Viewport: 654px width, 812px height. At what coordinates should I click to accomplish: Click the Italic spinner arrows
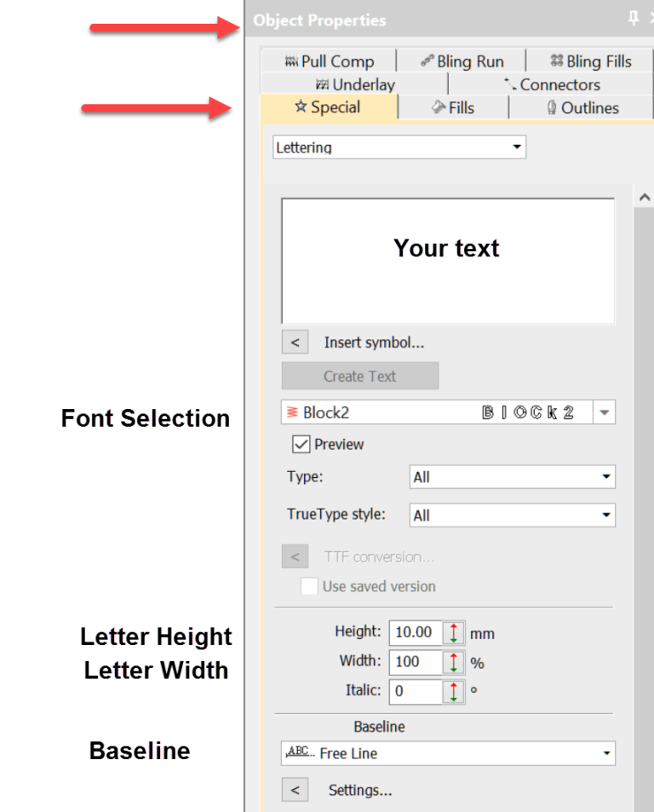(x=454, y=692)
